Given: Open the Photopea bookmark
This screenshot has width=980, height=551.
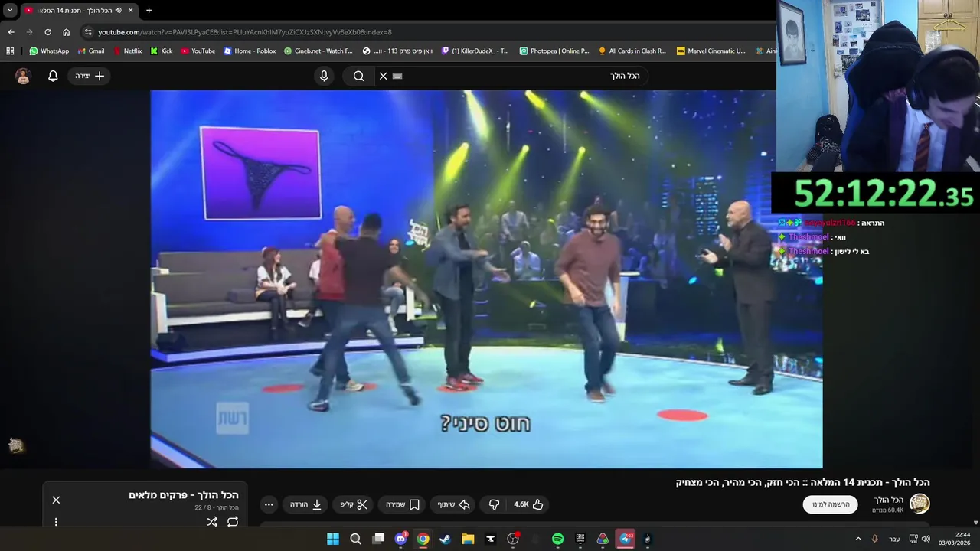Looking at the screenshot, I should 554,51.
